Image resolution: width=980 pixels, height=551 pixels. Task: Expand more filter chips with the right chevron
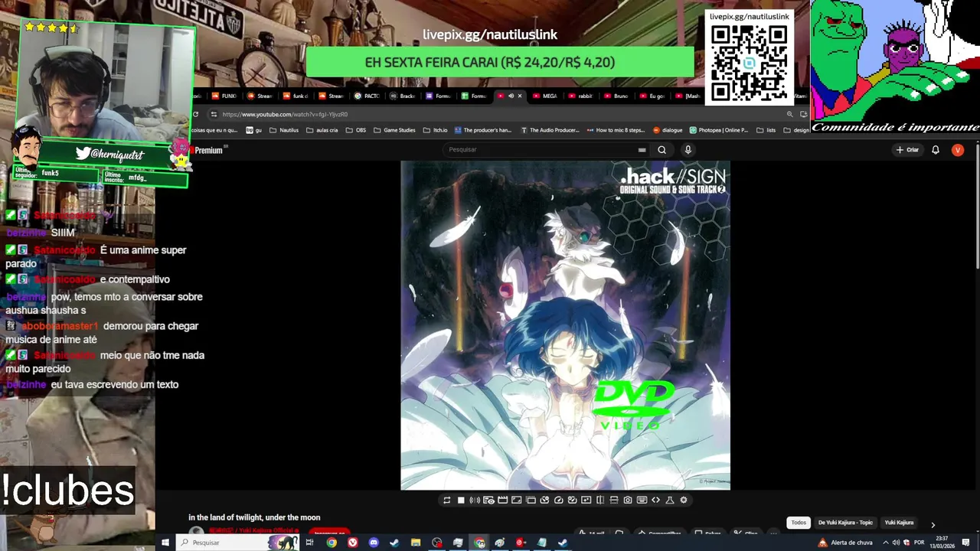pyautogui.click(x=933, y=524)
